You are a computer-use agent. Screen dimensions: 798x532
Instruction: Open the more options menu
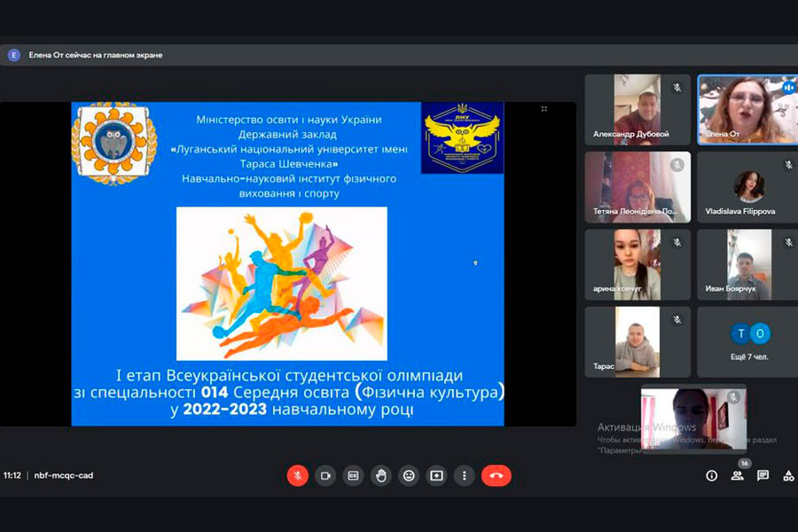464,475
